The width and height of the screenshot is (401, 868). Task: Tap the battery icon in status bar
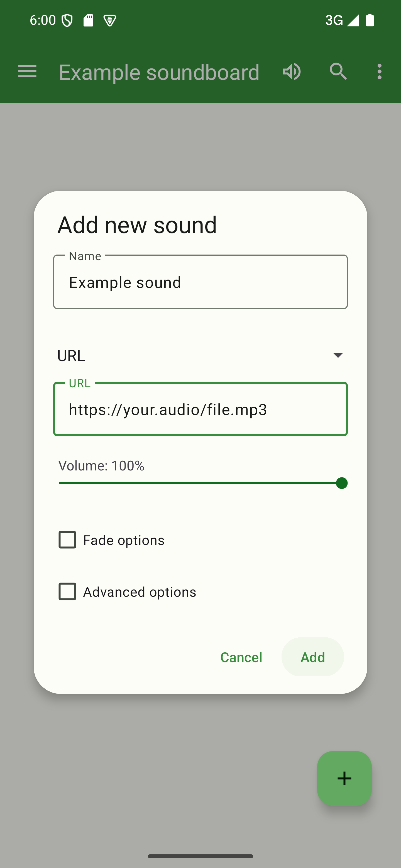pyautogui.click(x=370, y=20)
